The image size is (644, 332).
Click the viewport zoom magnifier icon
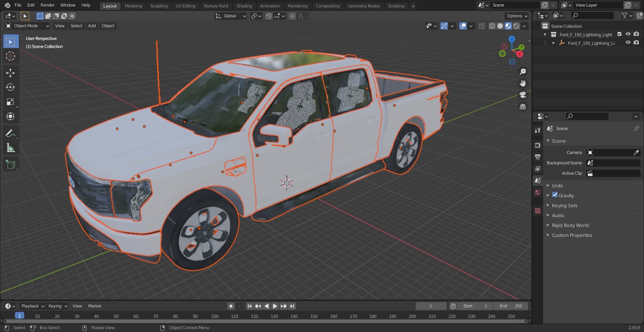[522, 72]
